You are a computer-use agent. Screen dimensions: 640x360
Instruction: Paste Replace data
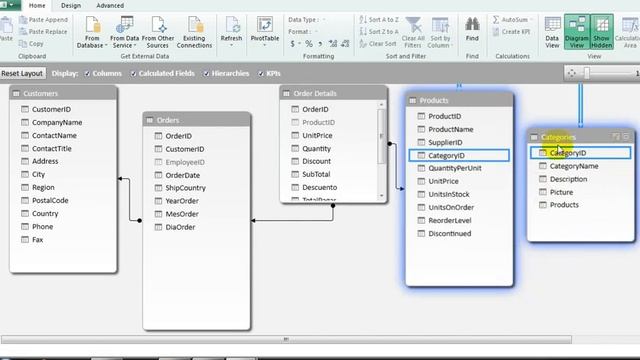pyautogui.click(x=43, y=31)
